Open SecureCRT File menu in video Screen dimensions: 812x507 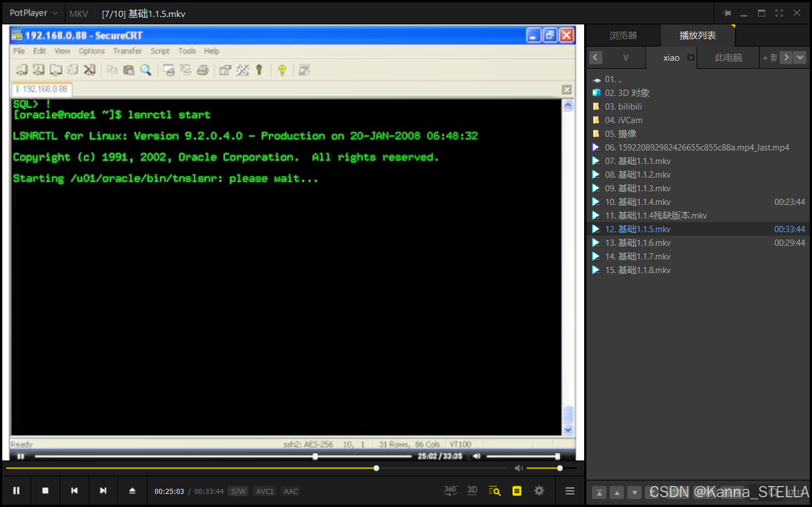tap(19, 51)
